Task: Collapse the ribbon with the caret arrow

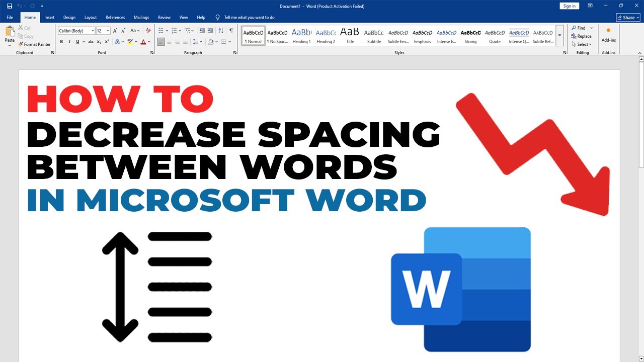Action: click(x=640, y=53)
